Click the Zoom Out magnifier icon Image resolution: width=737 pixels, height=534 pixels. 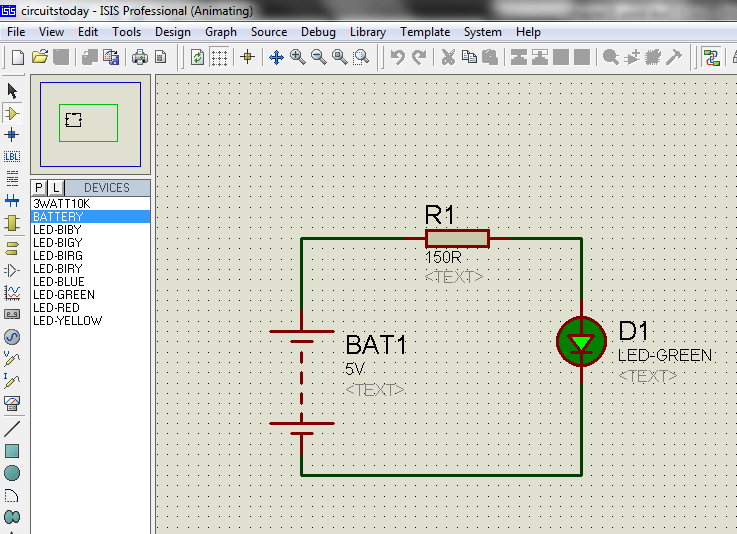tap(318, 57)
